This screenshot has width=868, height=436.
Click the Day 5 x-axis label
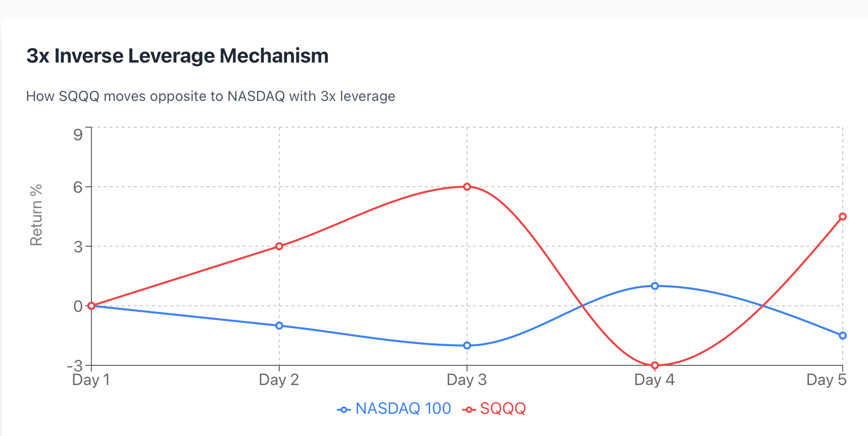tap(826, 379)
